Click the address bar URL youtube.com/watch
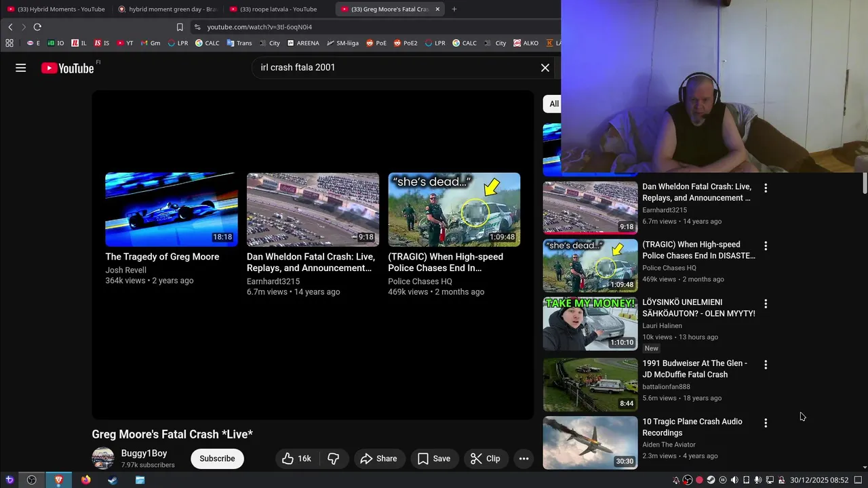 pos(260,27)
